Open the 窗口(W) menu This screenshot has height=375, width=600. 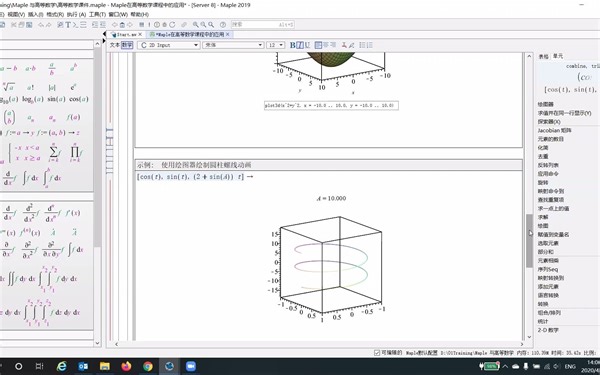coord(118,14)
